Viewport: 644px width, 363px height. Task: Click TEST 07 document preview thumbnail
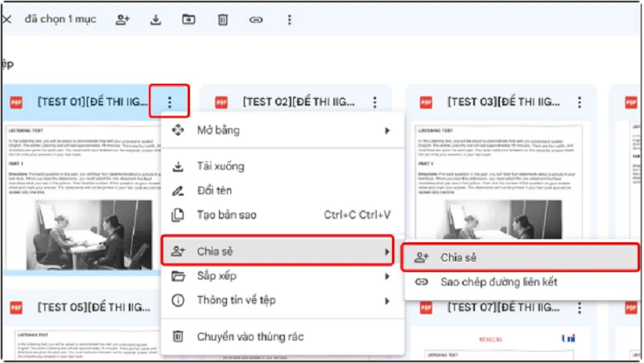pyautogui.click(x=499, y=343)
